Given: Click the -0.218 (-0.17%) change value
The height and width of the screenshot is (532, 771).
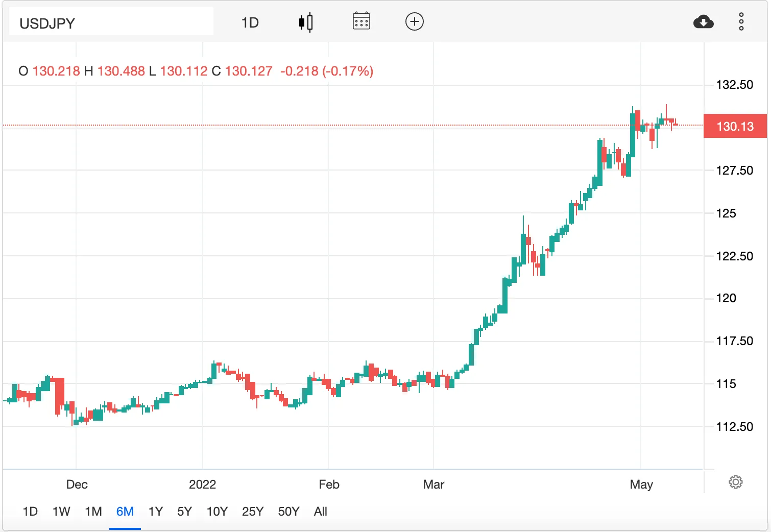Looking at the screenshot, I should point(327,71).
